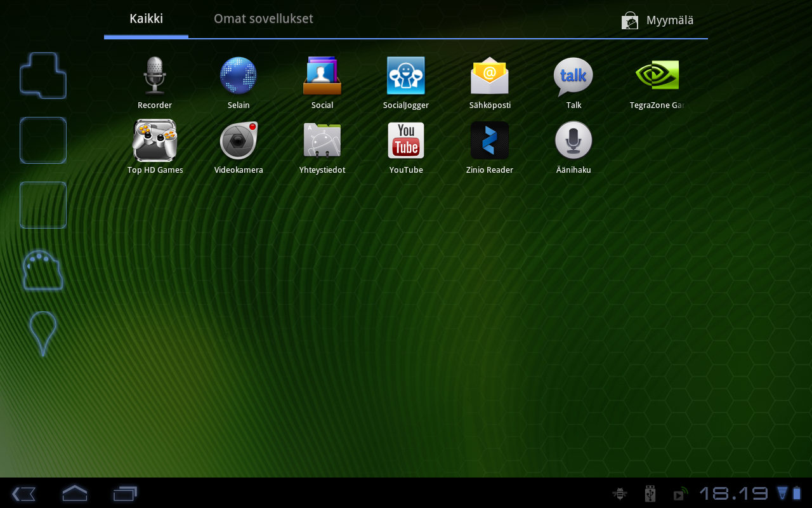812x508 pixels.
Task: Launch SocialJogger
Action: coord(406,83)
